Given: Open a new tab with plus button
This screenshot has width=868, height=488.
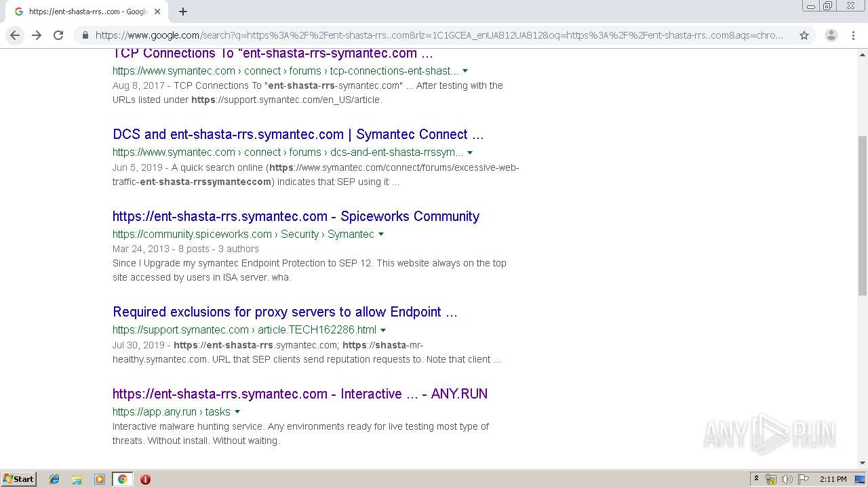Looking at the screenshot, I should (x=182, y=12).
